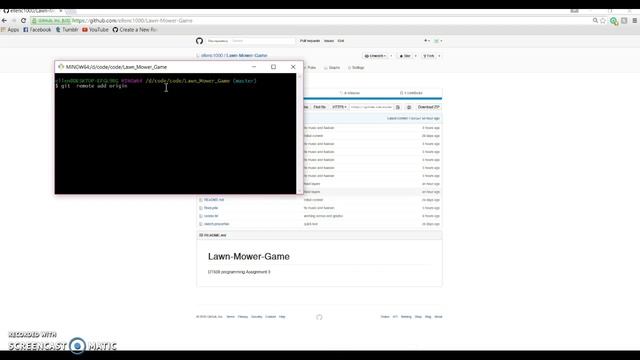The image size is (640, 360).
Task: Copy clone URL with clipboard icon
Action: 398,107
